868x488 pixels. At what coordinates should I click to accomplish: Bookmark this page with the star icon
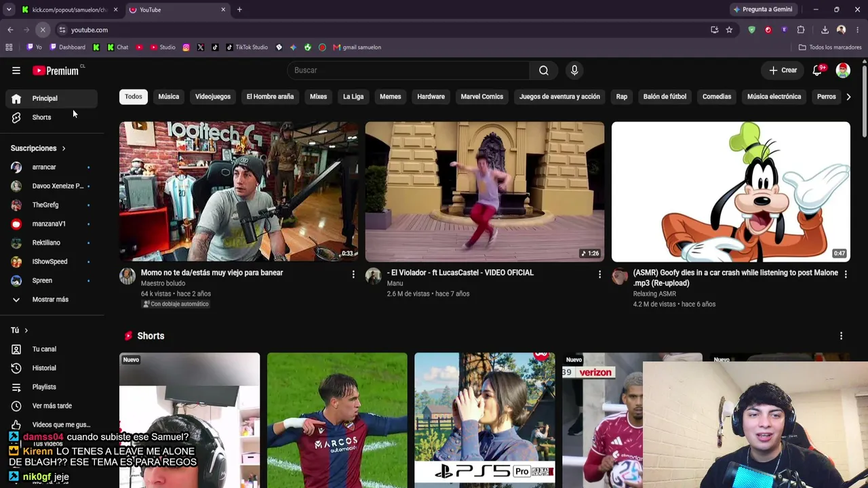tap(729, 30)
